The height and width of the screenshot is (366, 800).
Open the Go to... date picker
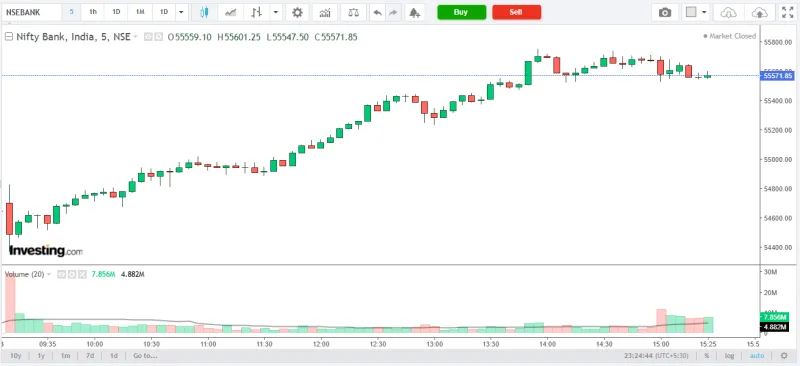(145, 356)
